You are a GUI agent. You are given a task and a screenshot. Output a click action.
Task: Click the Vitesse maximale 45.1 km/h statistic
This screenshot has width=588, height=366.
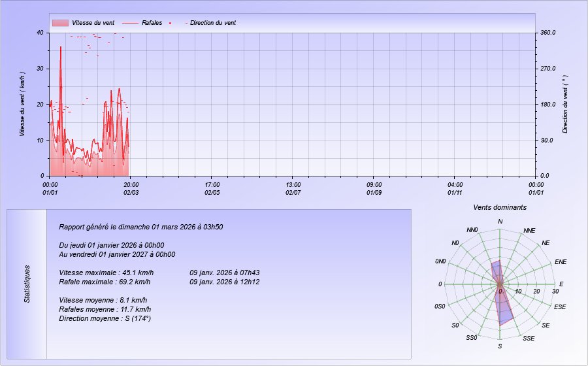click(x=106, y=273)
